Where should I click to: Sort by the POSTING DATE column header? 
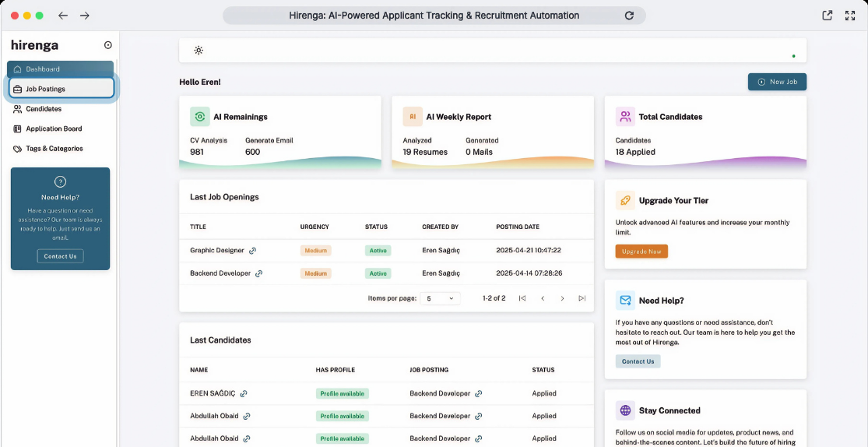(518, 227)
